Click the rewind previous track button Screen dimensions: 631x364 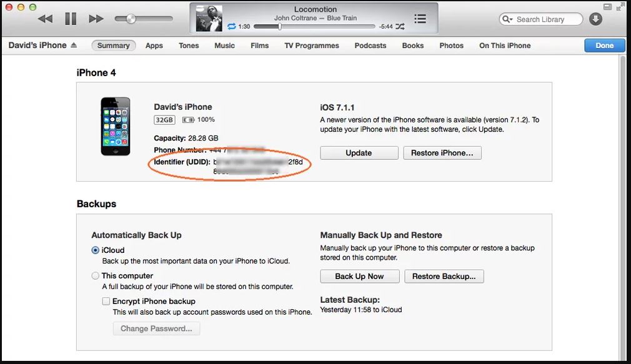[45, 19]
